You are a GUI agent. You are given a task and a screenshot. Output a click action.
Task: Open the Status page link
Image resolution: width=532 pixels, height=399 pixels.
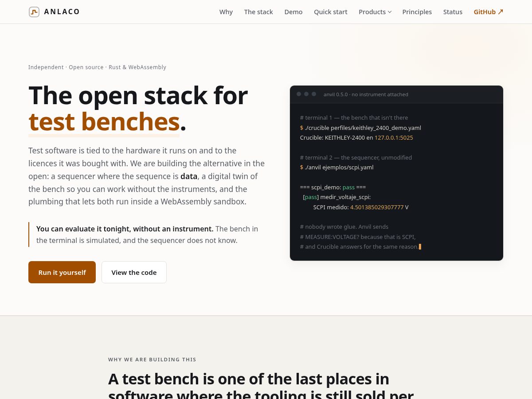453,12
